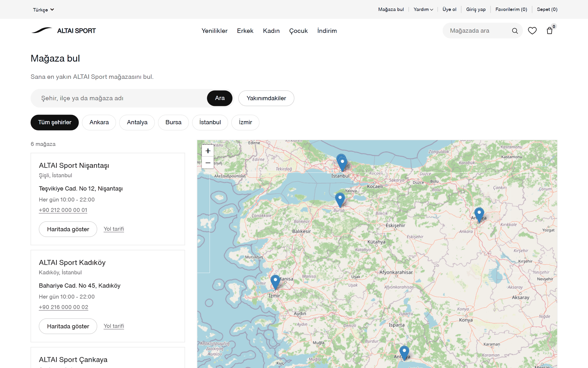Image resolution: width=588 pixels, height=368 pixels.
Task: Filter stores by İstanbul
Action: [210, 122]
